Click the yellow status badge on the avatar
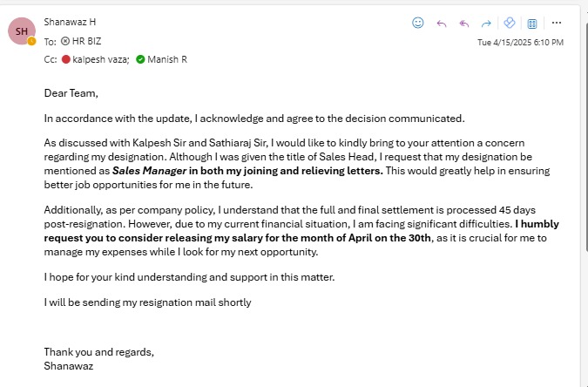The height and width of the screenshot is (387, 588). (x=32, y=41)
